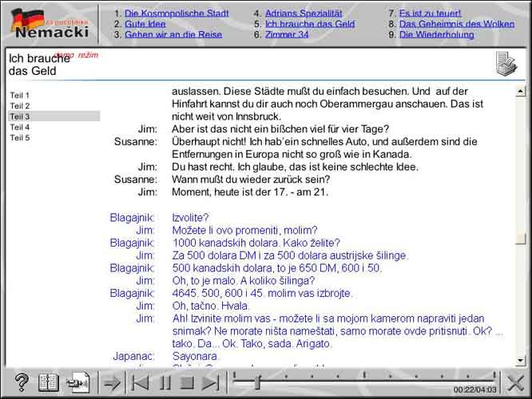Pause the audio playback
This screenshot has height=399, width=532.
click(165, 383)
